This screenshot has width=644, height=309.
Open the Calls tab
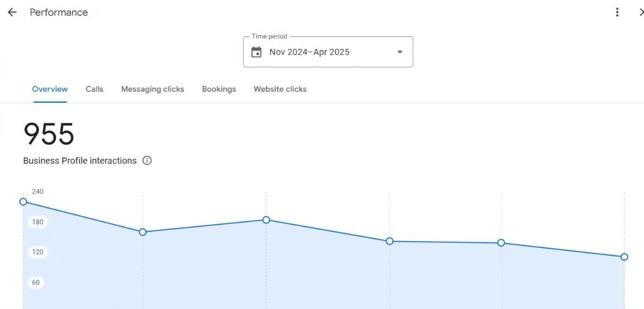(x=94, y=89)
